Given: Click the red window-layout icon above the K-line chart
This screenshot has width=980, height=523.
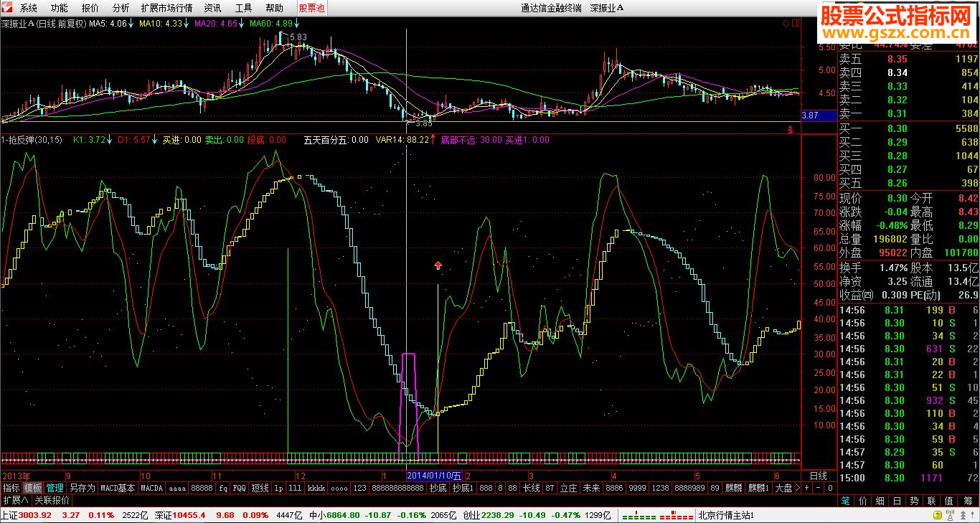Looking at the screenshot, I should 796,22.
